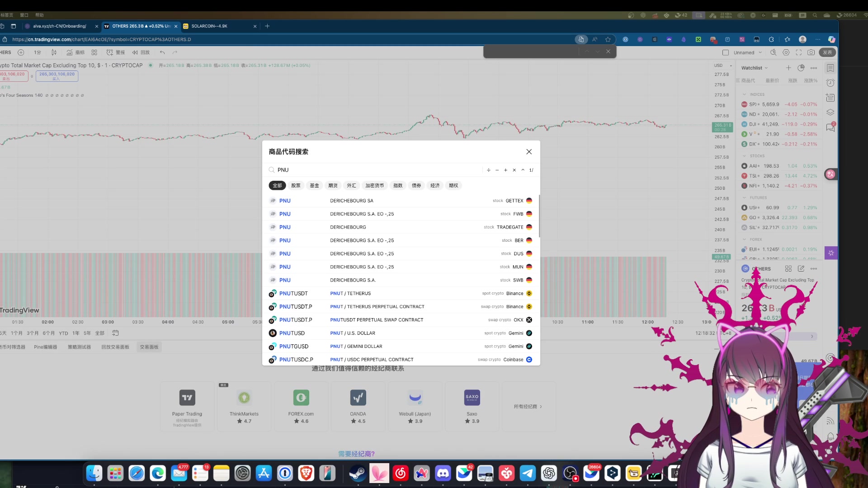Open object tree layers icon in sidebar
This screenshot has height=488, width=868.
830,112
